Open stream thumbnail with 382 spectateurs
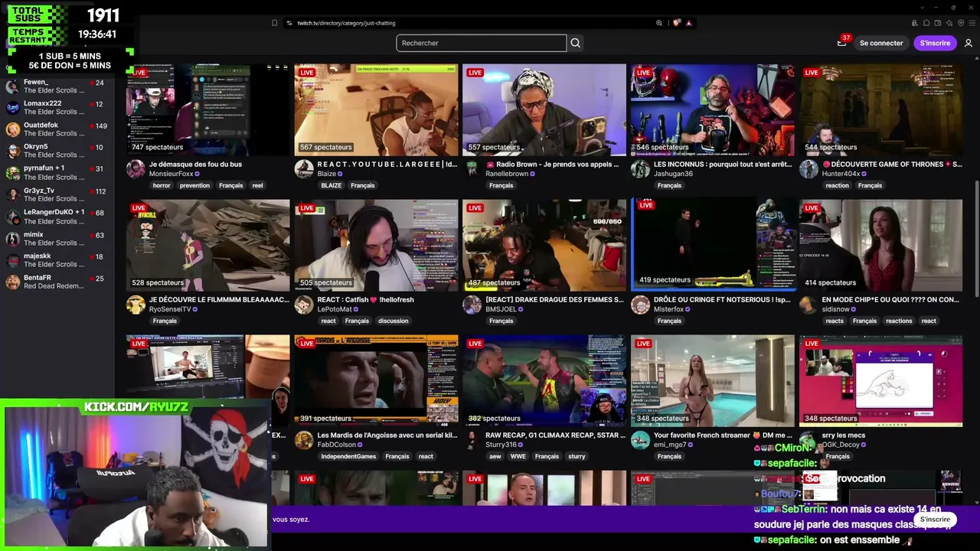This screenshot has width=980, height=551. pyautogui.click(x=544, y=381)
